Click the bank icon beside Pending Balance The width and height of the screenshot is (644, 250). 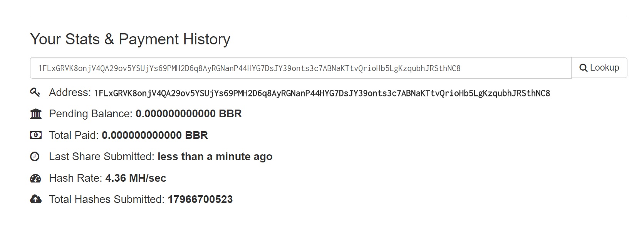(x=35, y=114)
